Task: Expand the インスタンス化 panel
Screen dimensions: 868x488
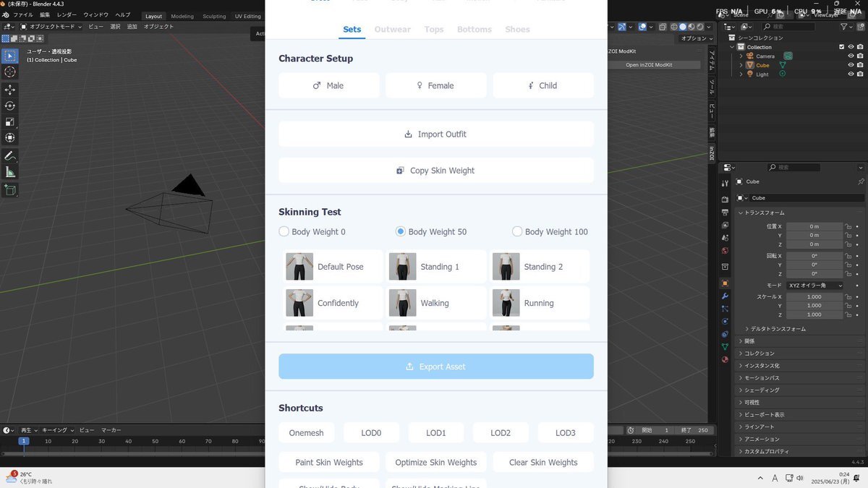Action: pyautogui.click(x=799, y=366)
